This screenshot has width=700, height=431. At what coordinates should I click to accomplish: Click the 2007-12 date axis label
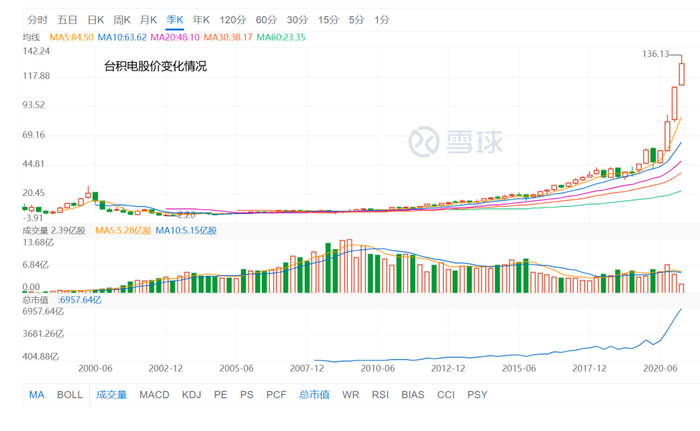point(307,368)
